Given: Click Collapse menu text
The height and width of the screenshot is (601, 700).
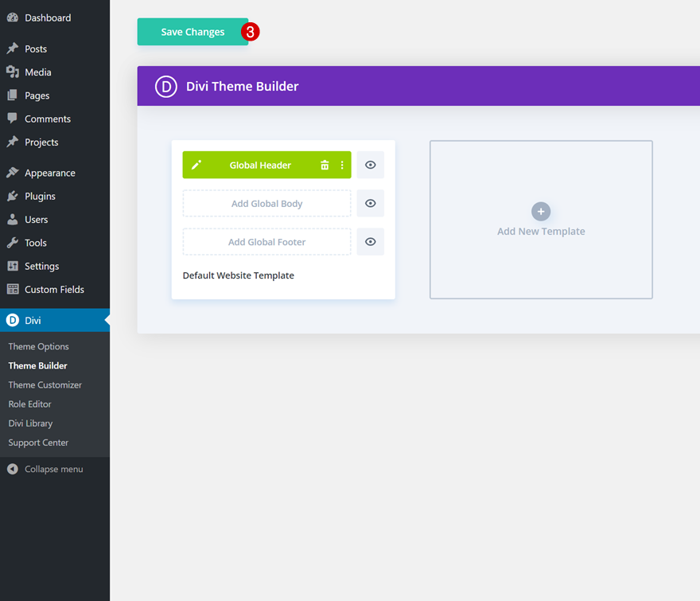Looking at the screenshot, I should [53, 469].
